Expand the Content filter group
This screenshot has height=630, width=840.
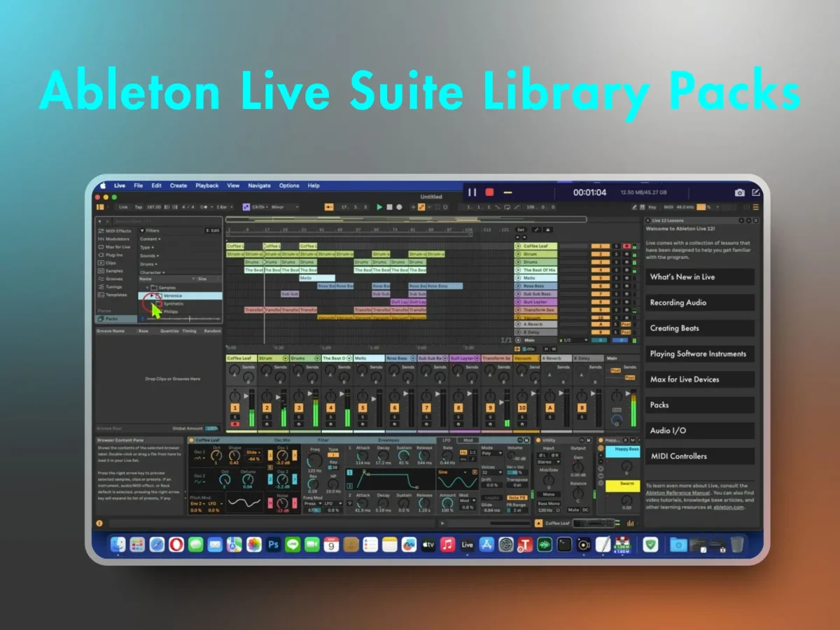[150, 239]
